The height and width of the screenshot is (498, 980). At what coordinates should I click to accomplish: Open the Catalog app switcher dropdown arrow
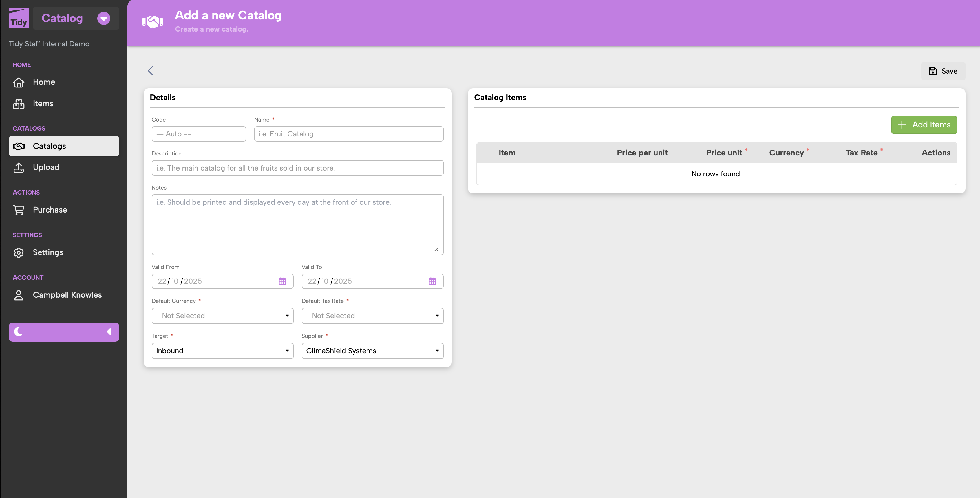[103, 18]
